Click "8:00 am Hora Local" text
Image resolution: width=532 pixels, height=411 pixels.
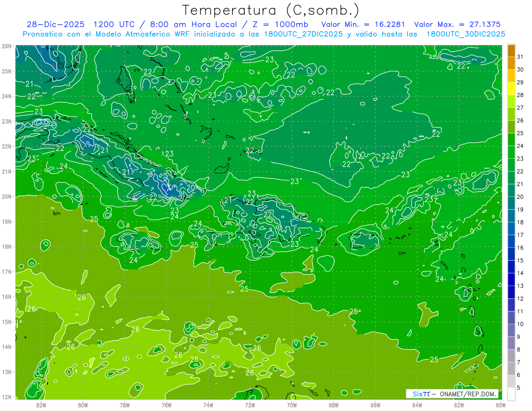[x=193, y=24]
